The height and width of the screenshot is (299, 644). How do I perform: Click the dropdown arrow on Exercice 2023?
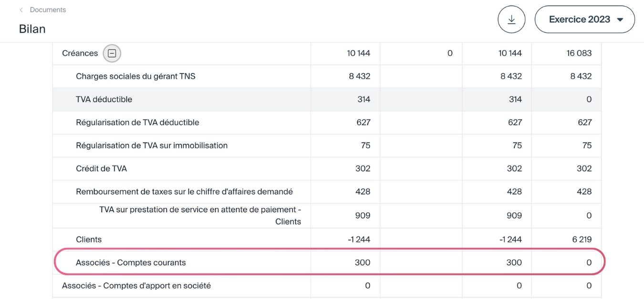[620, 20]
